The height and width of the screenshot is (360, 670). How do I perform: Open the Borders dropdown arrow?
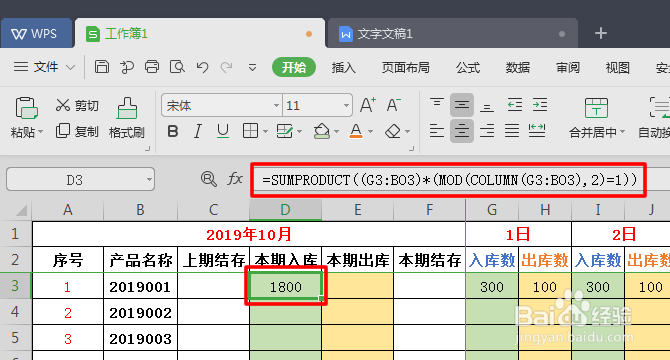[x=265, y=132]
